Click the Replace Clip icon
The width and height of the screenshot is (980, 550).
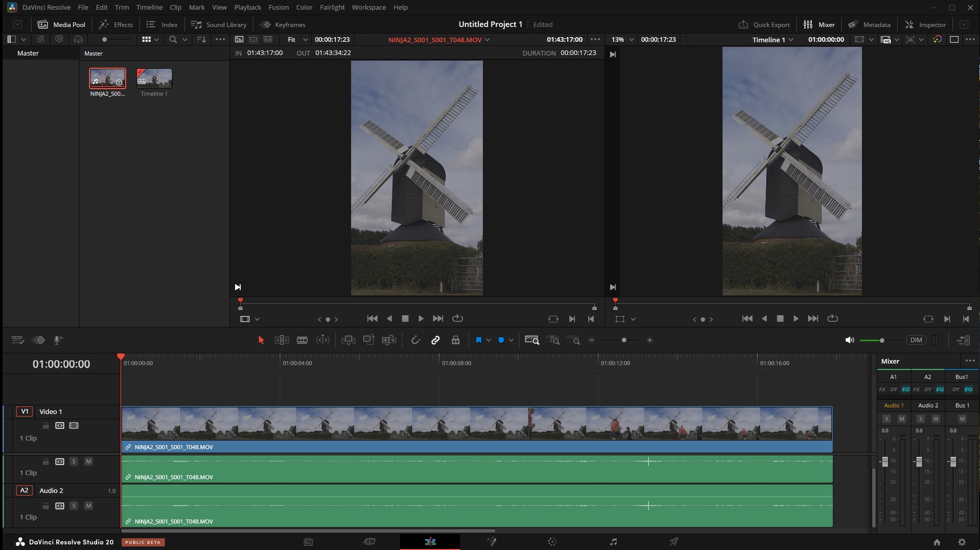click(389, 340)
